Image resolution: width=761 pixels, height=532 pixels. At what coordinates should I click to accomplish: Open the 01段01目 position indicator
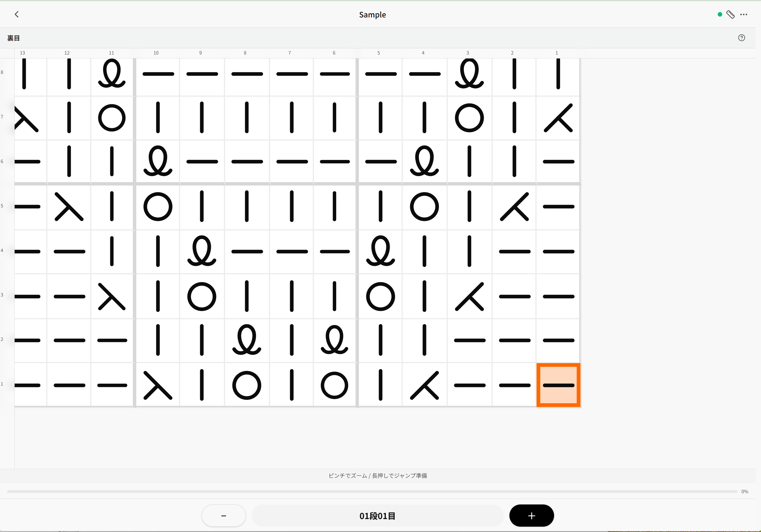[377, 515]
